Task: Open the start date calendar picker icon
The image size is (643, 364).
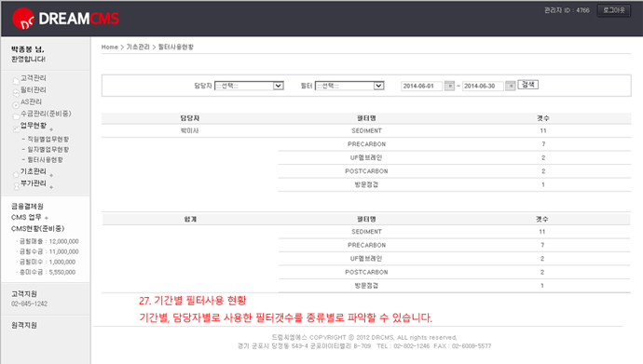Action: pyautogui.click(x=449, y=86)
